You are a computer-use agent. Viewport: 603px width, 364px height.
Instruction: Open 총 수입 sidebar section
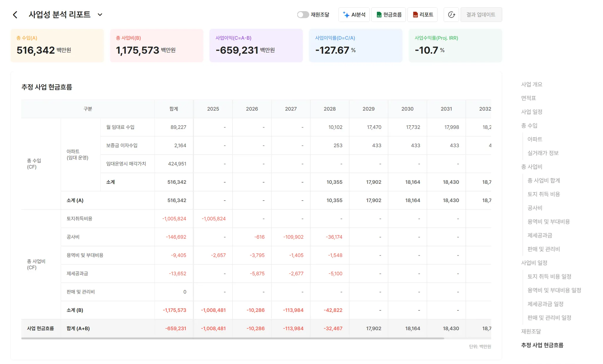click(x=529, y=126)
